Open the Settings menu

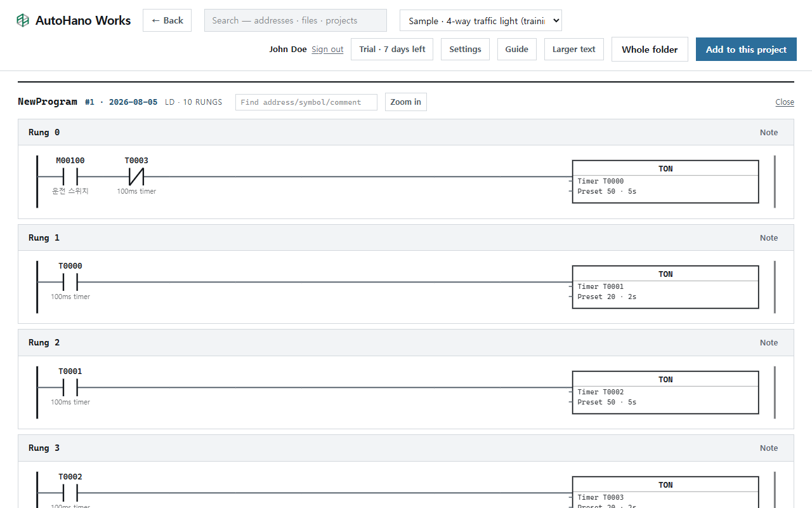[x=465, y=50]
